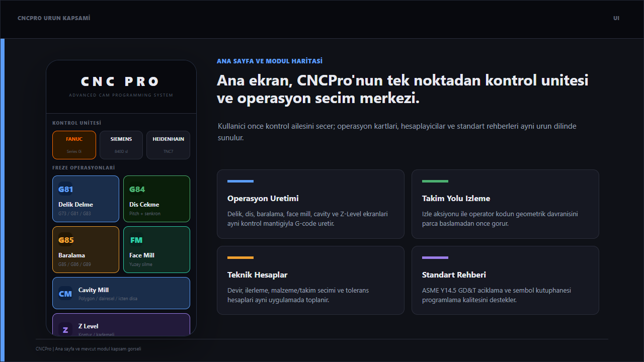Click the ADVANCED CAM PROGRAMMING SYSTEM tagline

tap(121, 95)
